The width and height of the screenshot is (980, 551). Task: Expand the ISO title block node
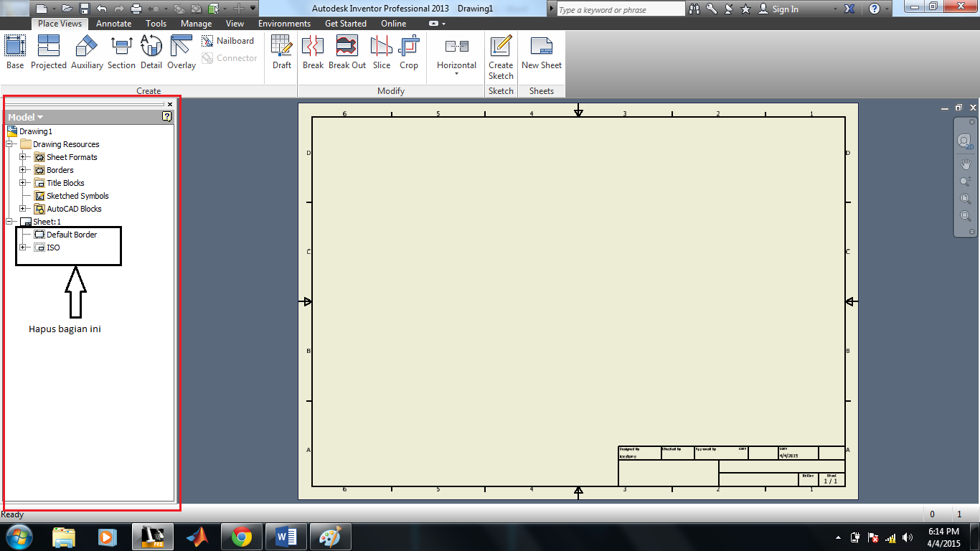[23, 248]
